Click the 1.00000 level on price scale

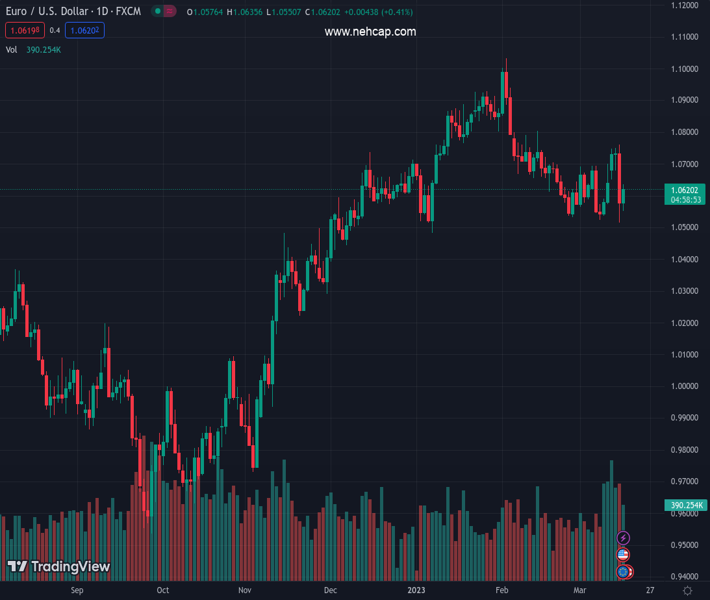pyautogui.click(x=685, y=386)
